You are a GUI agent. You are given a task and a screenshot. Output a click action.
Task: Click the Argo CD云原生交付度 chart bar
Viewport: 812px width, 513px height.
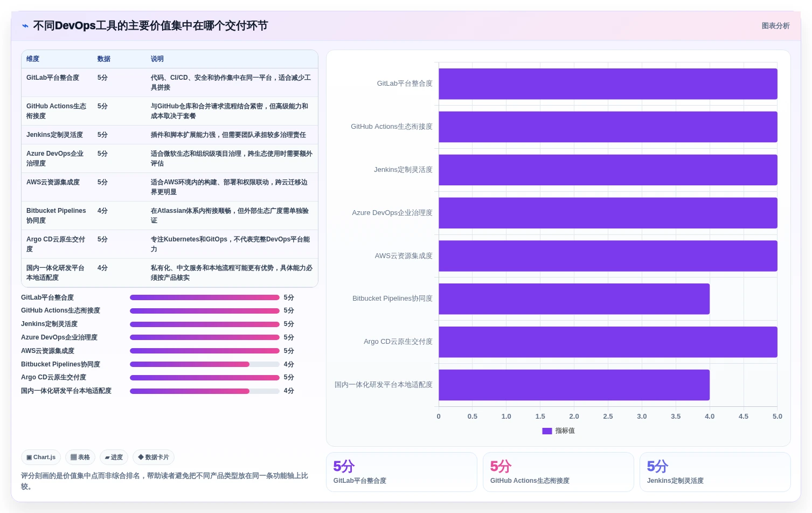[608, 342]
